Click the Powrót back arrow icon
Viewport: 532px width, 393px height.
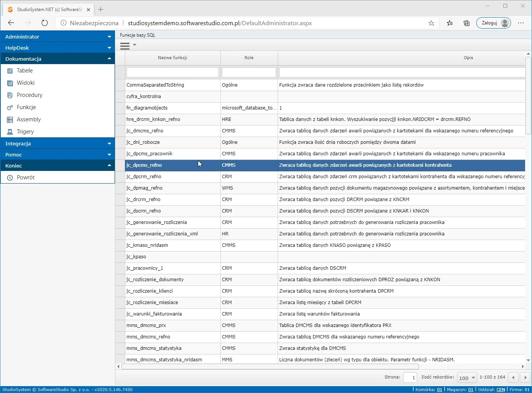coord(10,177)
